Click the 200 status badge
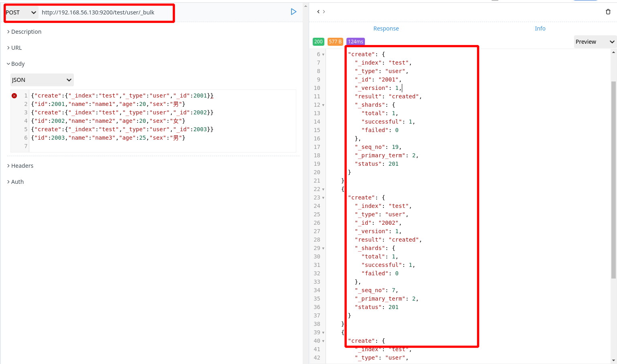The height and width of the screenshot is (364, 617). (x=318, y=41)
